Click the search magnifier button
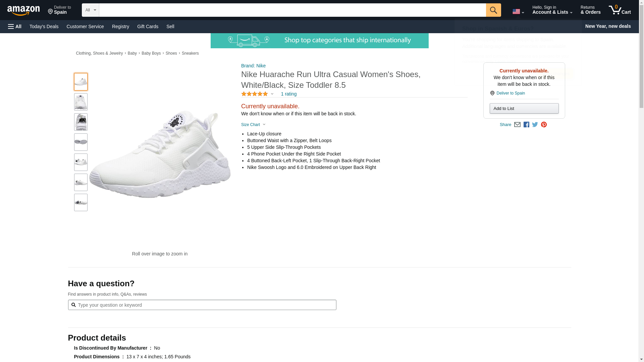The image size is (644, 362). click(x=493, y=10)
